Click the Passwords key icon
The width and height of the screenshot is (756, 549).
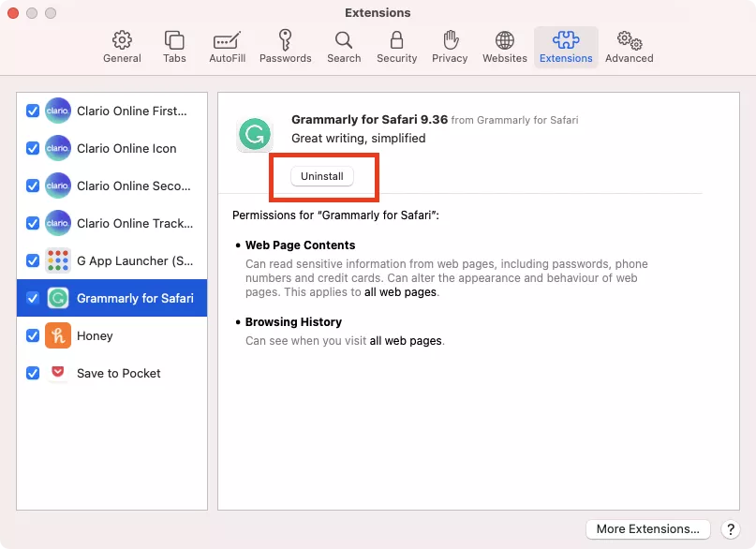pos(285,46)
